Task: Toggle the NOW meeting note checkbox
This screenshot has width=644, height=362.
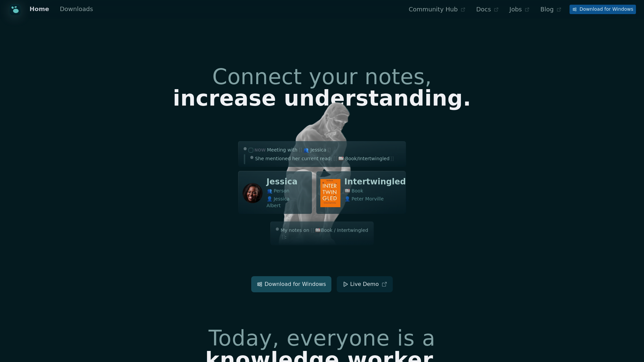Action: pos(251,150)
